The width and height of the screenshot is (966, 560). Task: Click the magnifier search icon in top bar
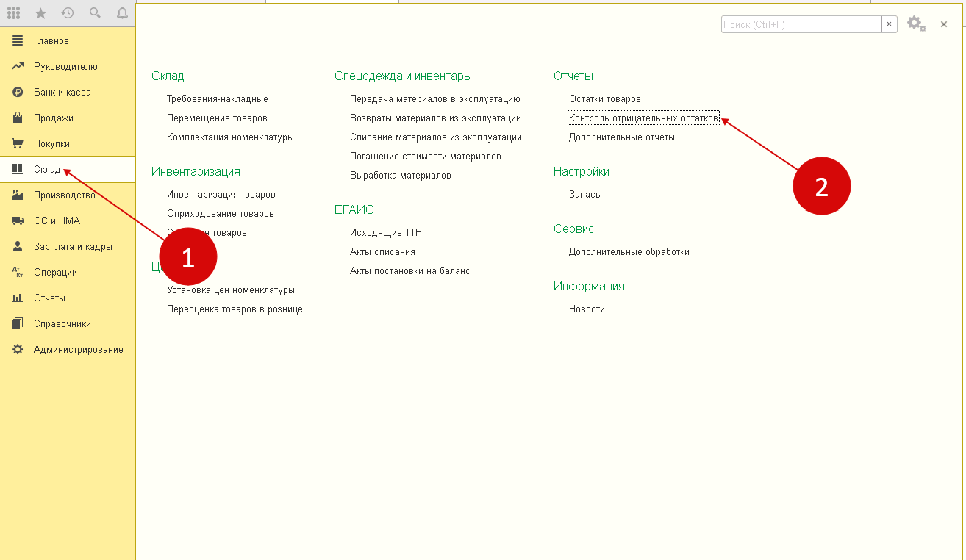click(x=95, y=13)
